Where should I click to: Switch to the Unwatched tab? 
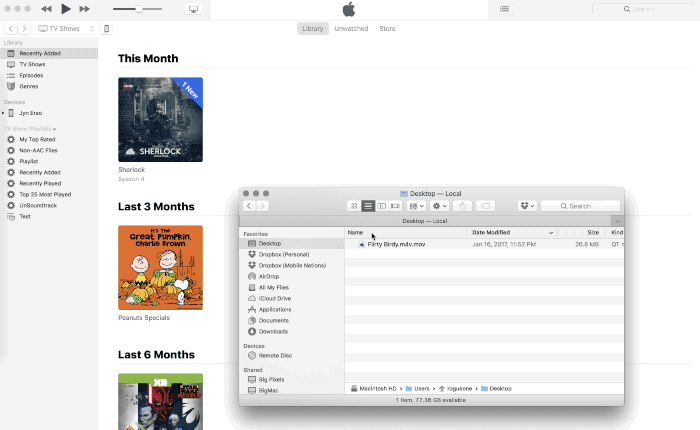351,29
